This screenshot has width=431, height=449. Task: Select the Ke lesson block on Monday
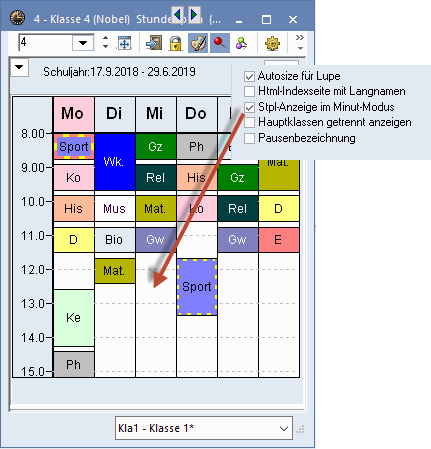(x=74, y=318)
